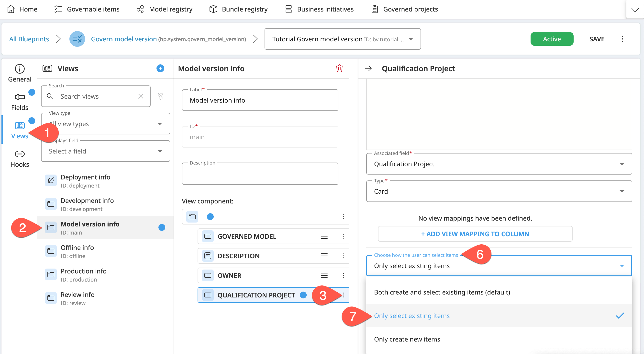Open the View type dropdown
Screen dimensions: 644x354
click(x=106, y=124)
